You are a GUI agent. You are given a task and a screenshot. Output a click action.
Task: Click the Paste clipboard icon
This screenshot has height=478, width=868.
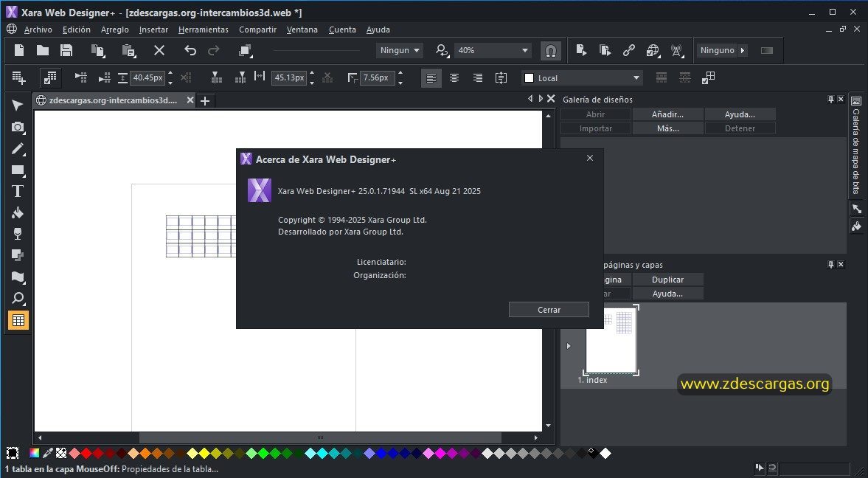(x=128, y=50)
